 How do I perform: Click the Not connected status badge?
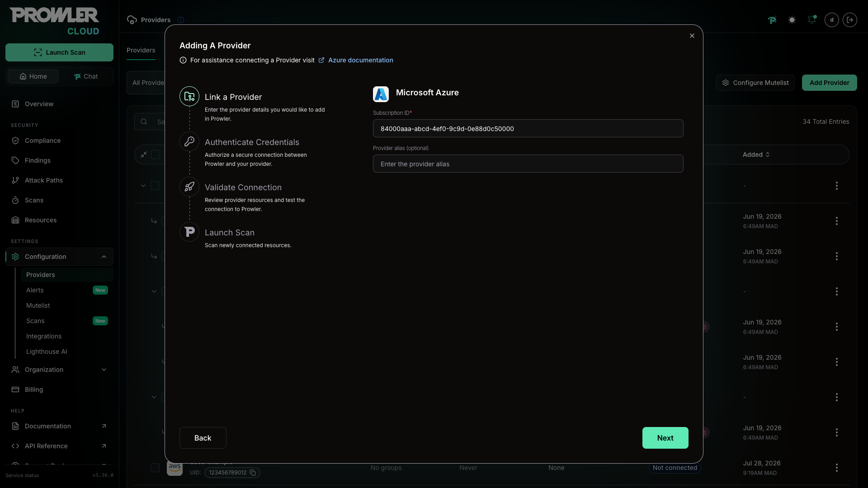(675, 468)
